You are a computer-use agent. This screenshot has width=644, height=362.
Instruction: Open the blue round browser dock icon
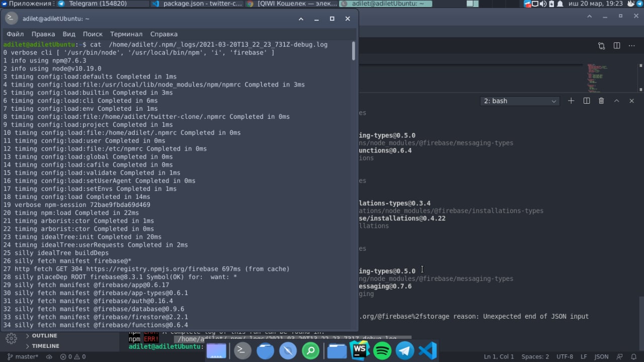click(265, 350)
